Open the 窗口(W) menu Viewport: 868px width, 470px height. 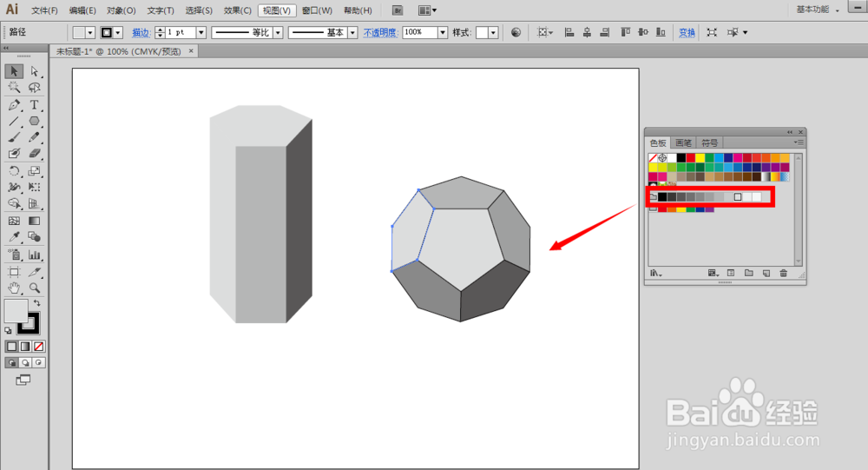[317, 10]
